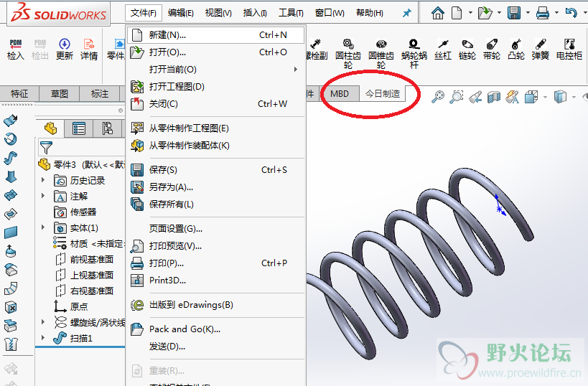Click the New document toolbar icon
This screenshot has width=588, height=386.
point(457,13)
